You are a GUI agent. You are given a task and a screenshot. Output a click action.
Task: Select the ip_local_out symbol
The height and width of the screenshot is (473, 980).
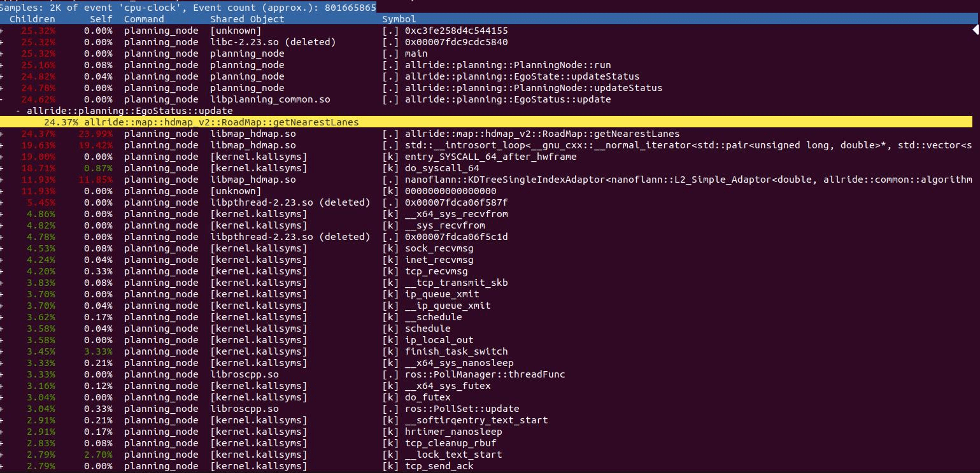439,340
